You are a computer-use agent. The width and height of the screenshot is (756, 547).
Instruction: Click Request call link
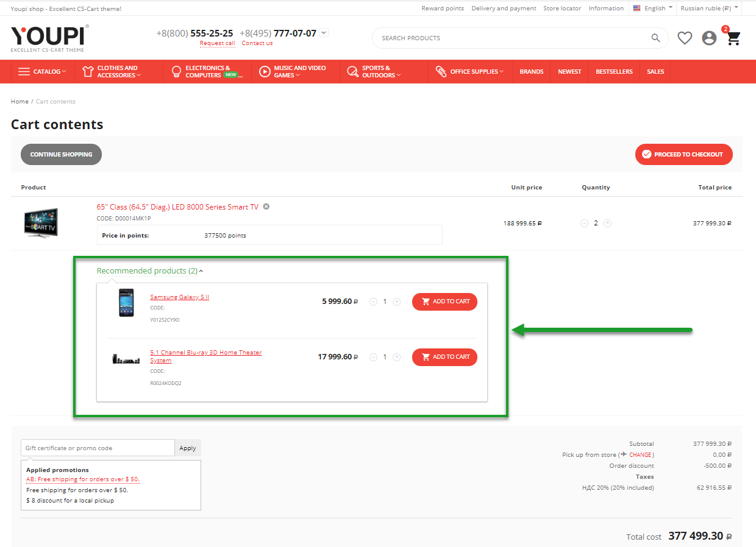(217, 43)
